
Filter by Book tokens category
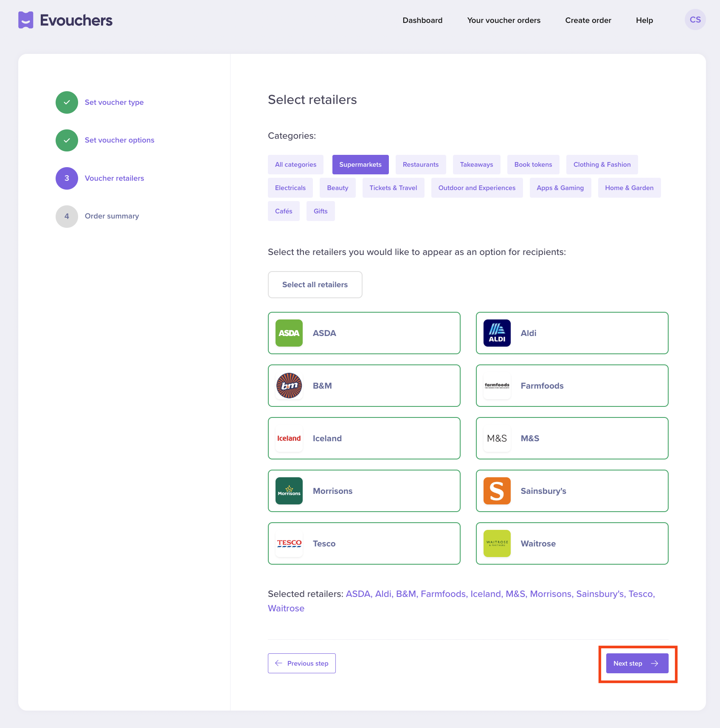(x=533, y=165)
